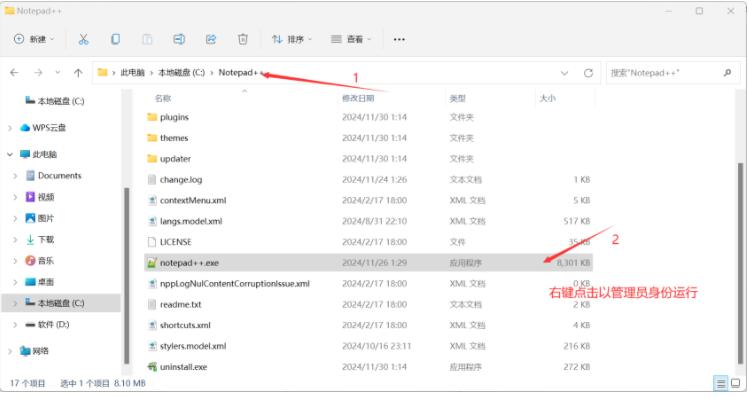
Task: Open the 排序 sort dropdown
Action: [x=291, y=39]
